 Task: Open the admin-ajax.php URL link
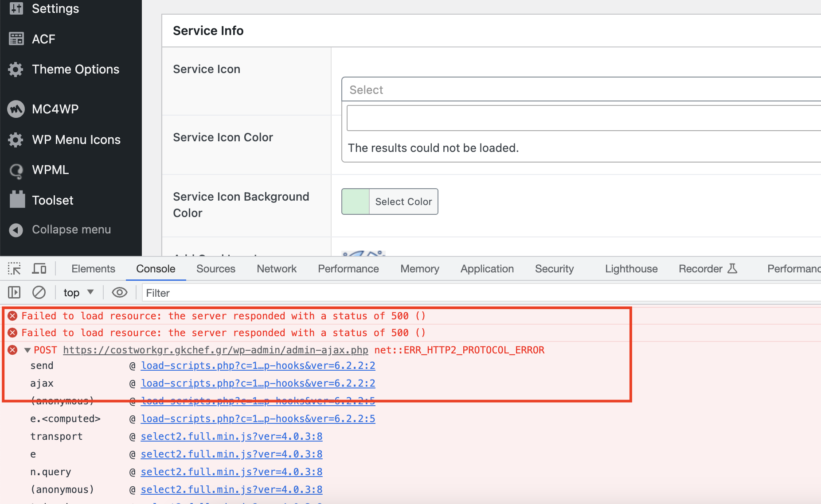tap(215, 350)
